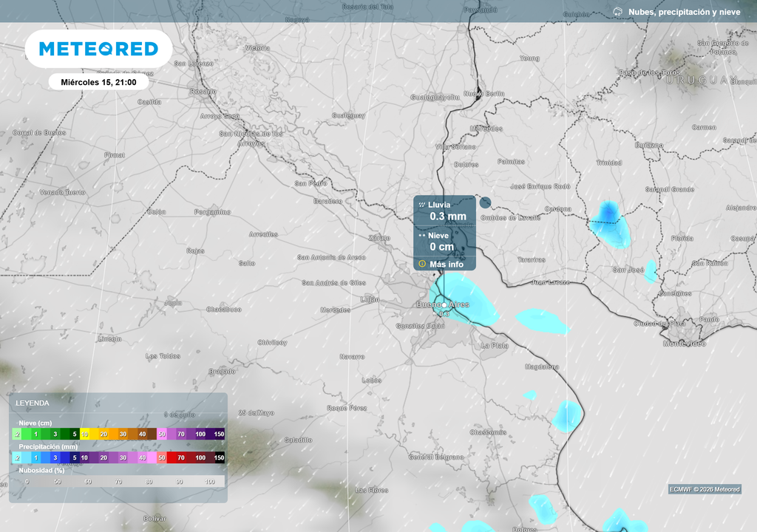Click the San Antonio de Areco label
Screen dimensions: 757x532
(332, 257)
